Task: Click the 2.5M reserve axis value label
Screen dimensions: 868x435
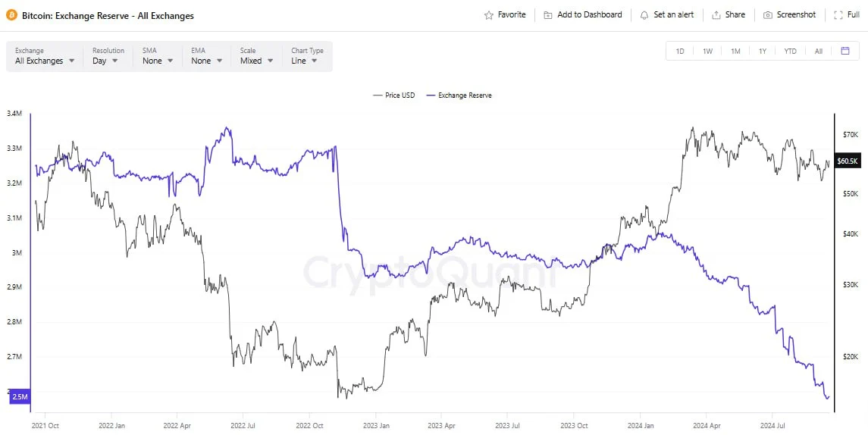Action: [20, 396]
